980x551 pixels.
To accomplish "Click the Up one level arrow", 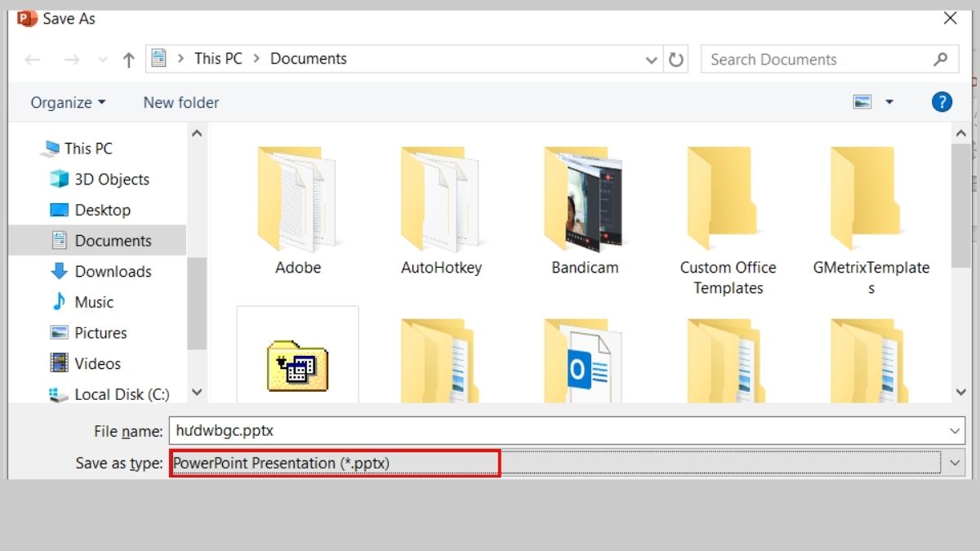I will [x=127, y=59].
